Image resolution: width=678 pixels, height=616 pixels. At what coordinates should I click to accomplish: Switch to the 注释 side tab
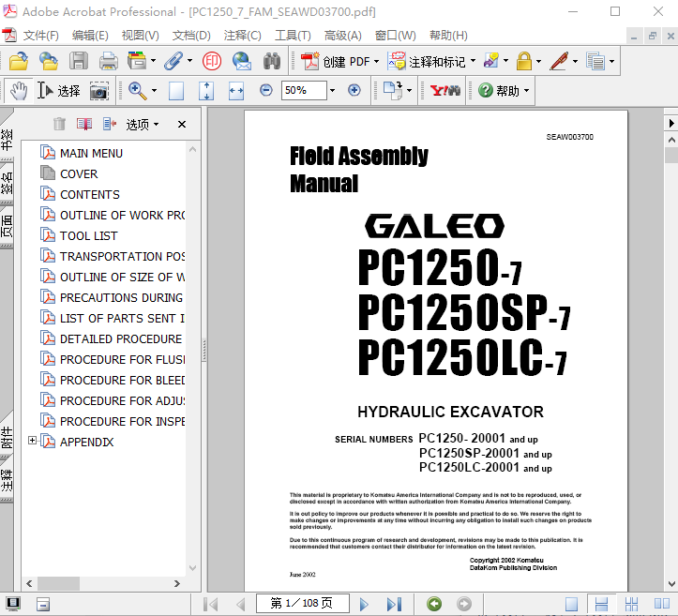[x=7, y=480]
